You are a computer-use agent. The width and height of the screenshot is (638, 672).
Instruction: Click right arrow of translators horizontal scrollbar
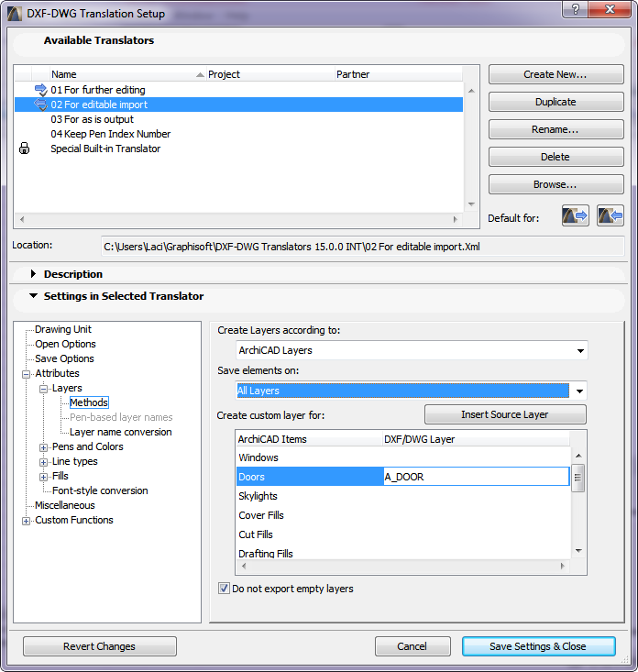[455, 219]
